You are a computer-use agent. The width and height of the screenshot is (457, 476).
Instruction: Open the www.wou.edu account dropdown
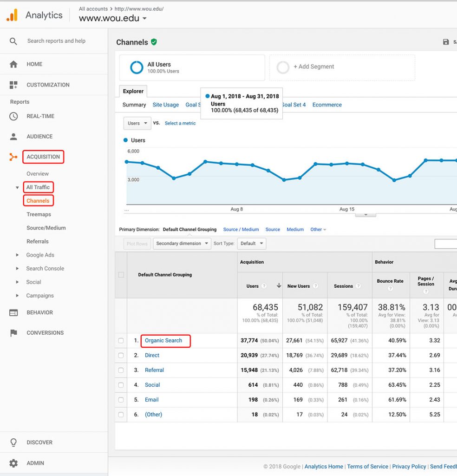(x=113, y=18)
